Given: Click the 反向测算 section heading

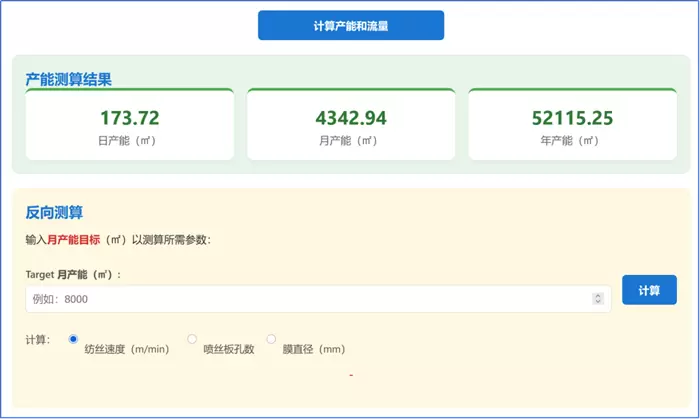Looking at the screenshot, I should pos(54,212).
